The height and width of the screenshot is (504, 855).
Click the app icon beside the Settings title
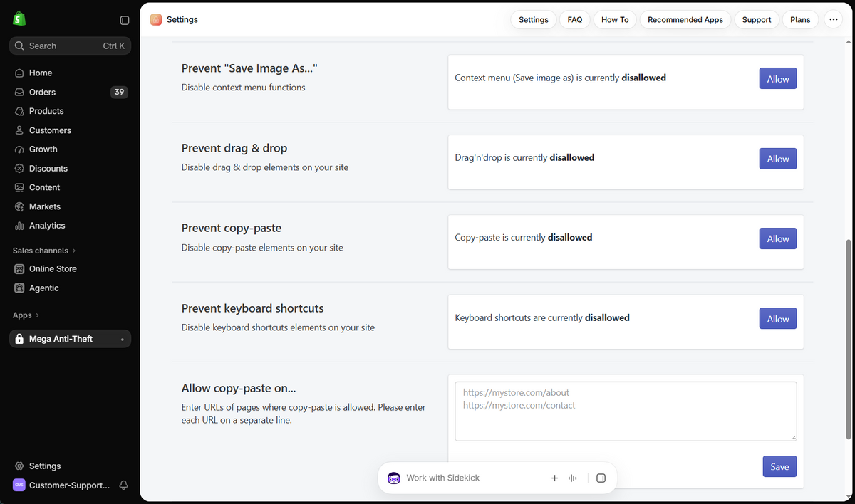(x=156, y=20)
